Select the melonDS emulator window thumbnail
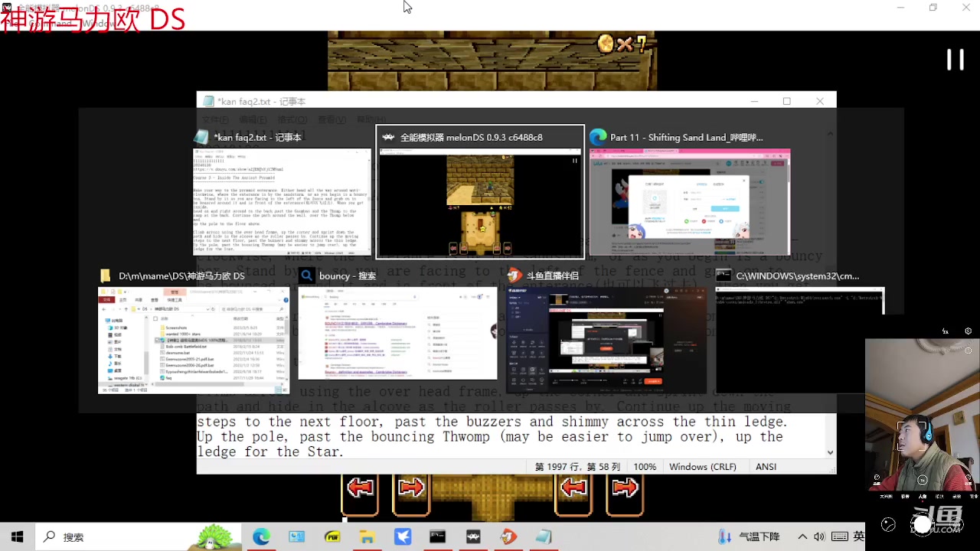This screenshot has height=551, width=980. click(480, 204)
